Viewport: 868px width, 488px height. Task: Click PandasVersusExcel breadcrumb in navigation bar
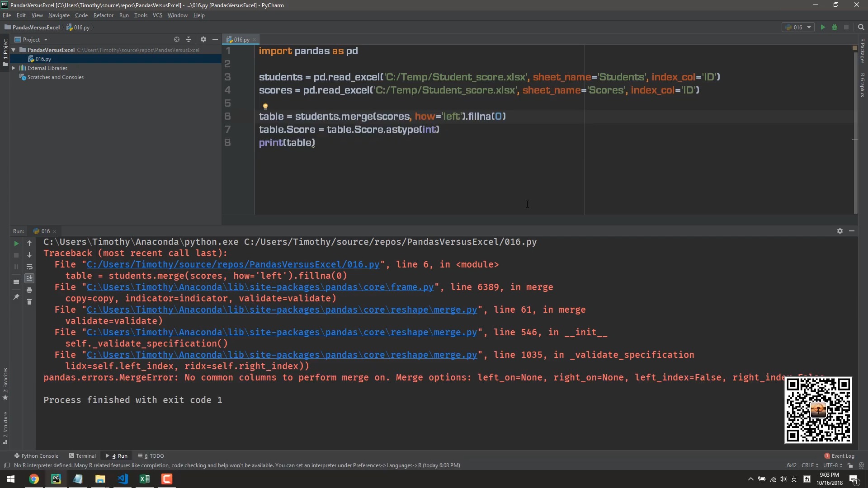[x=32, y=28]
